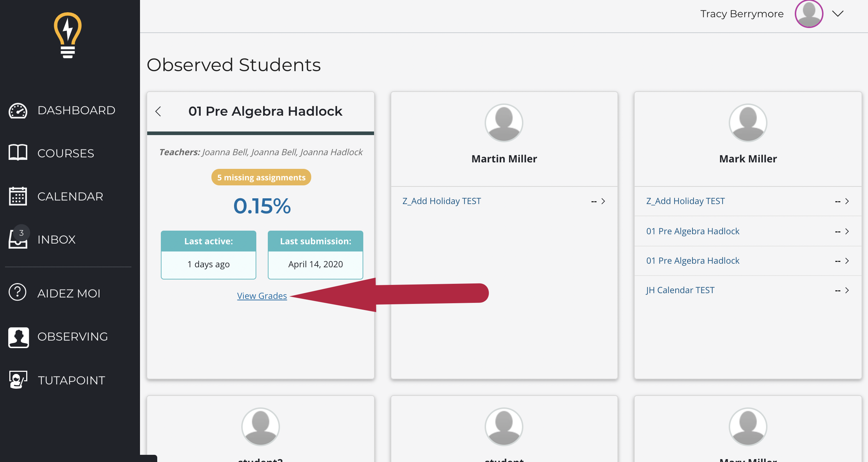Select Martin Miller's avatar thumbnail

click(504, 123)
